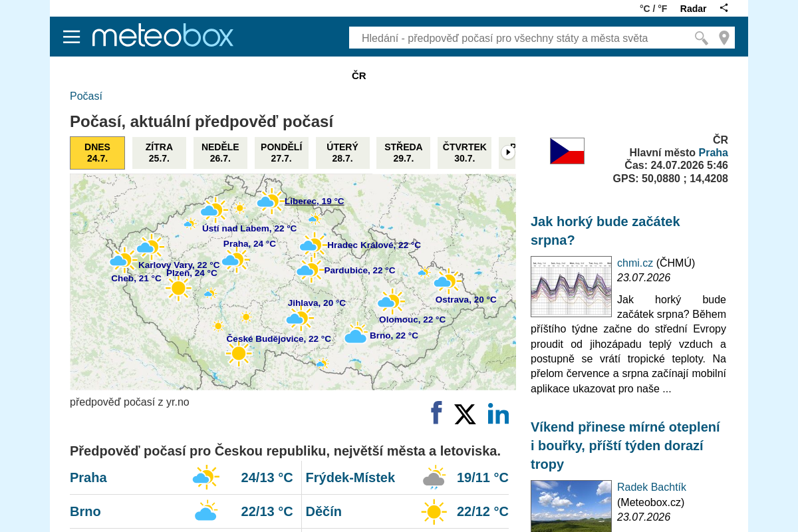Click the Jihlava, 20 °C map label
Screen dimensions: 798x532
tap(317, 303)
